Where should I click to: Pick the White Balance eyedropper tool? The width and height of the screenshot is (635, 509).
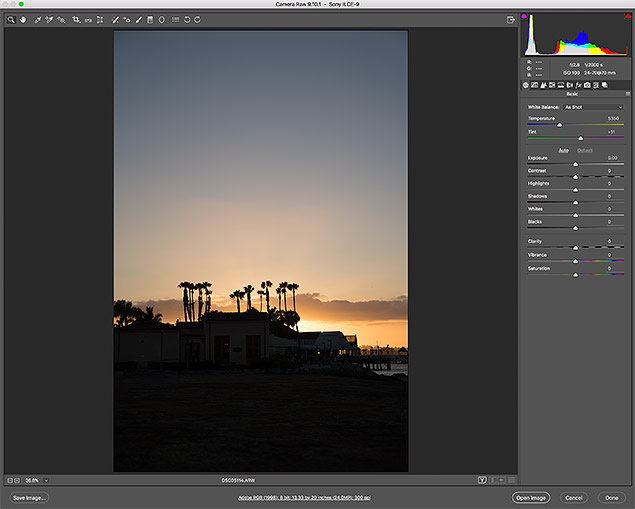37,19
